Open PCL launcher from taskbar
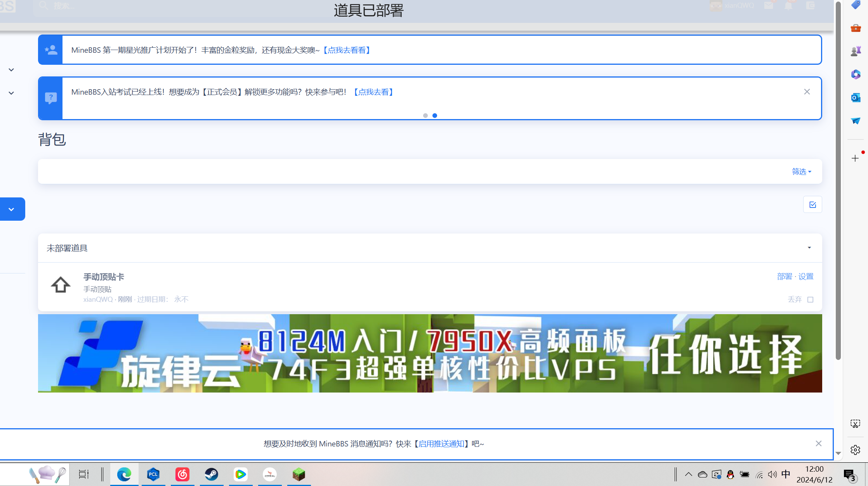Screen dimensions: 868x486 [x=153, y=474]
